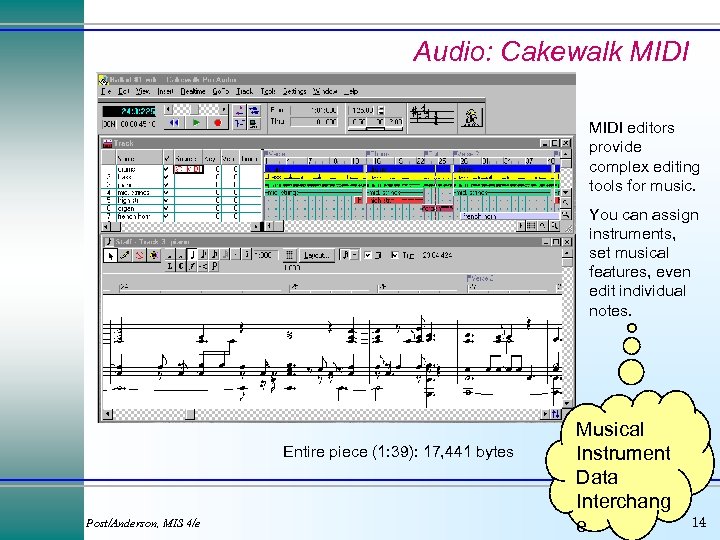Click the blue drums clip in track timeline

click(314, 169)
